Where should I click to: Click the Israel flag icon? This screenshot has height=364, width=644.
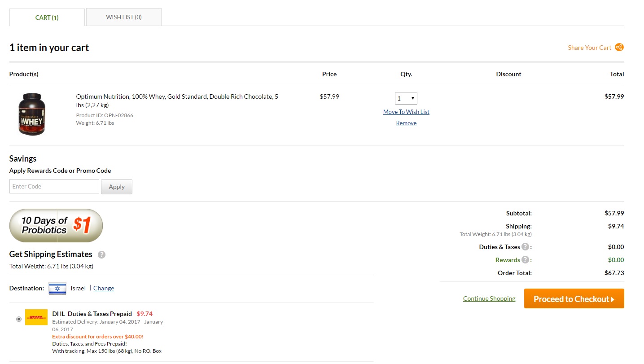[x=57, y=288]
